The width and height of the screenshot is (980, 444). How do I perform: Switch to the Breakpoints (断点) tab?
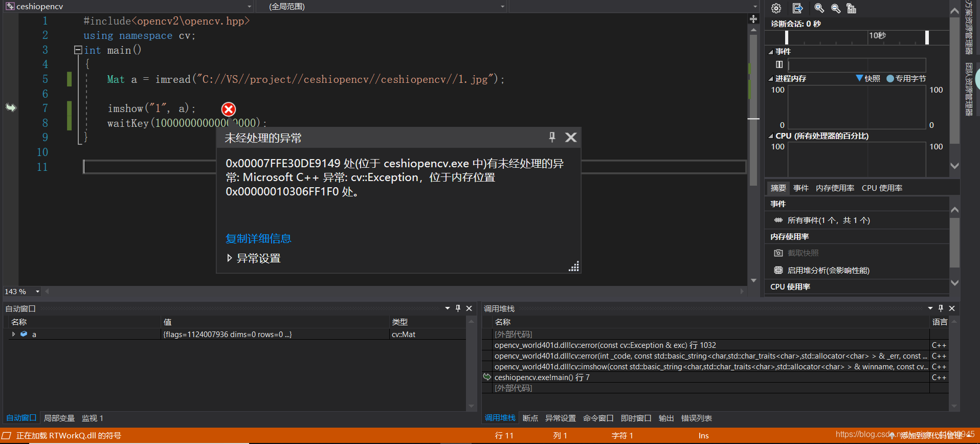[530, 418]
